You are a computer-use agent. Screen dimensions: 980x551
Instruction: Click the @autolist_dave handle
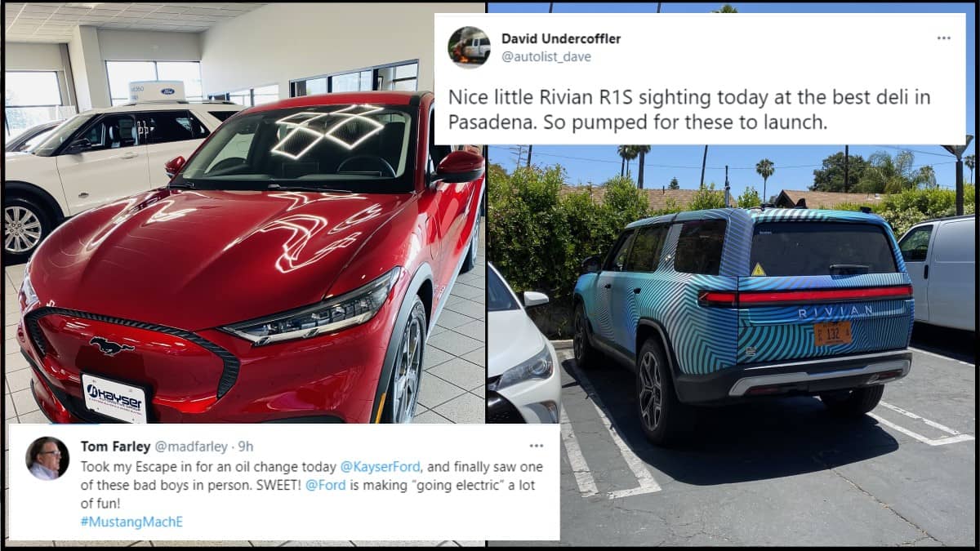pyautogui.click(x=546, y=57)
